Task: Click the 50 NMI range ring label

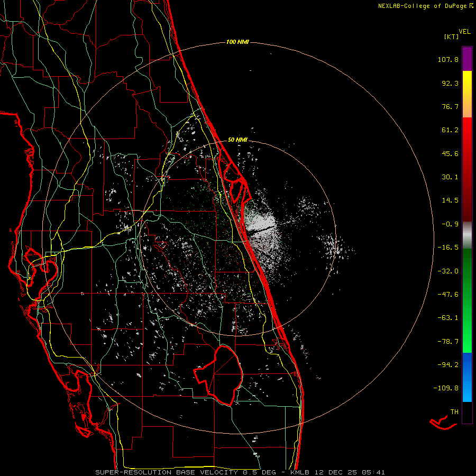Action: 239,140
